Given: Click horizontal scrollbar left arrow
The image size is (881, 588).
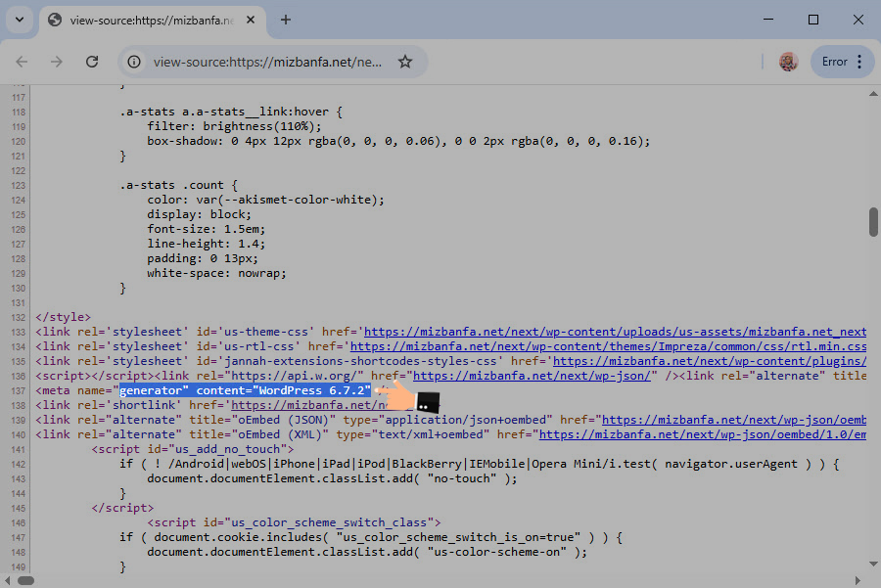Looking at the screenshot, I should click(7, 580).
